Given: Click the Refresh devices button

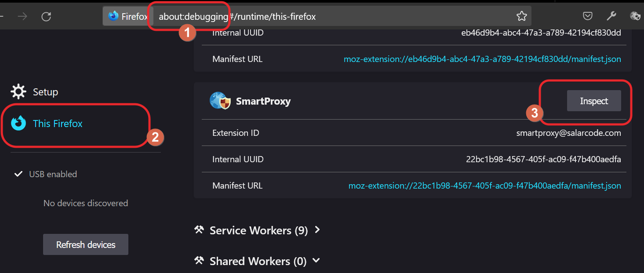Looking at the screenshot, I should coord(85,244).
